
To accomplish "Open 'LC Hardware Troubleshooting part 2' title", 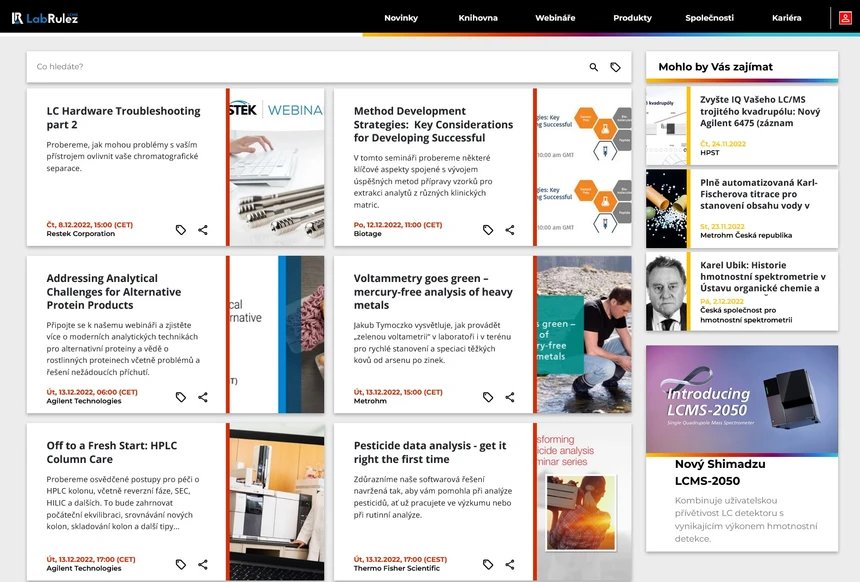I will pyautogui.click(x=123, y=118).
